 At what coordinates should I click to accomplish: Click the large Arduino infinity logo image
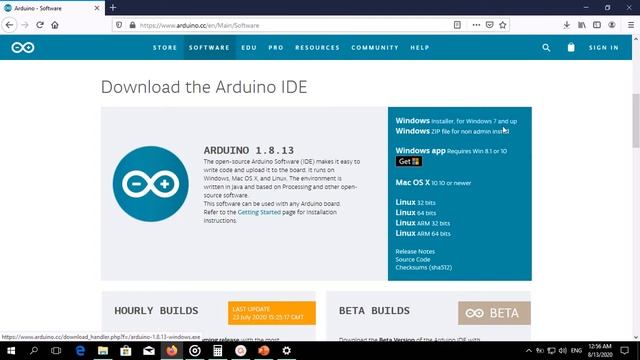coord(151,184)
